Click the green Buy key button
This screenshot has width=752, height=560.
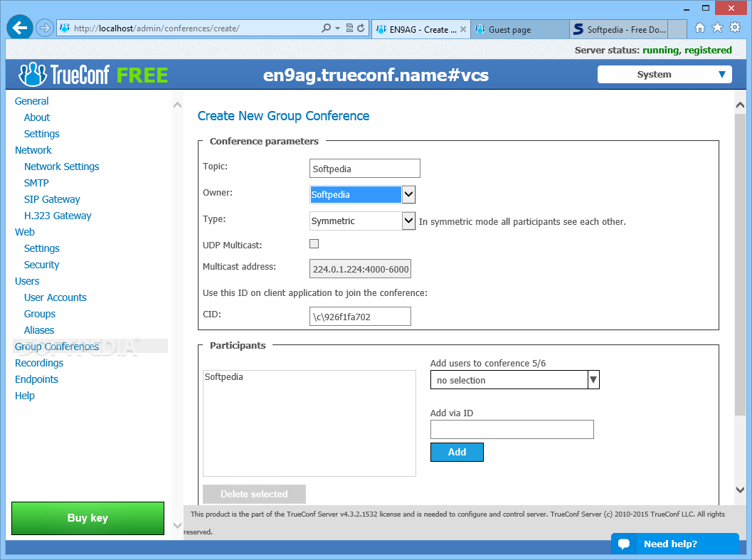88,518
